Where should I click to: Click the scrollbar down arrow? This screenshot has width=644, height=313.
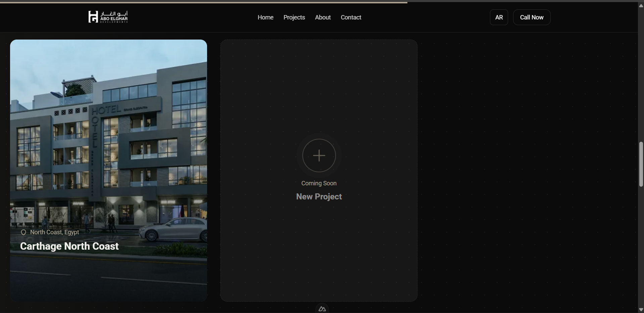click(641, 309)
